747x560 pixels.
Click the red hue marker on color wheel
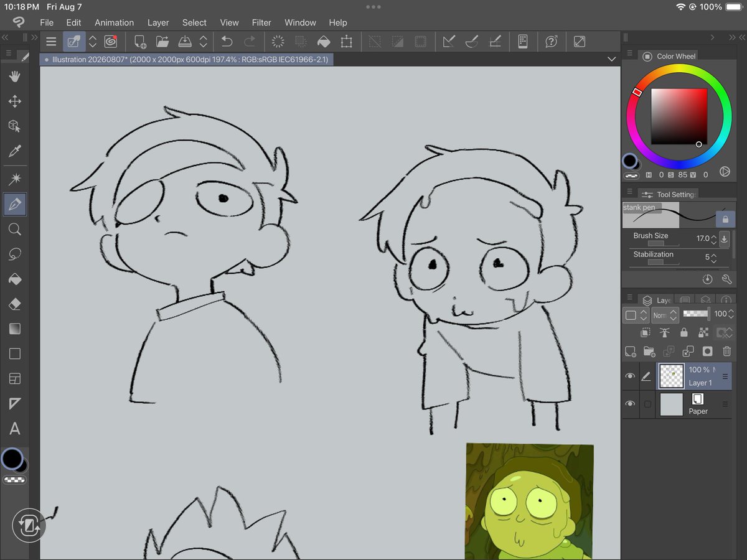[637, 92]
